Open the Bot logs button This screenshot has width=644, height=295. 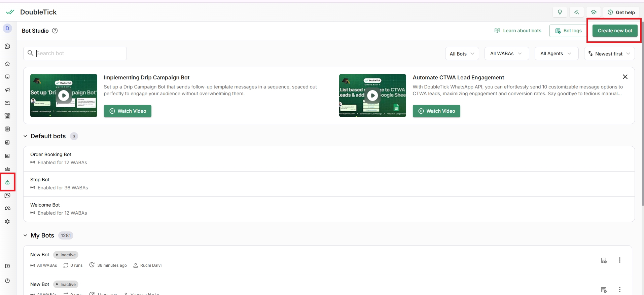click(568, 31)
